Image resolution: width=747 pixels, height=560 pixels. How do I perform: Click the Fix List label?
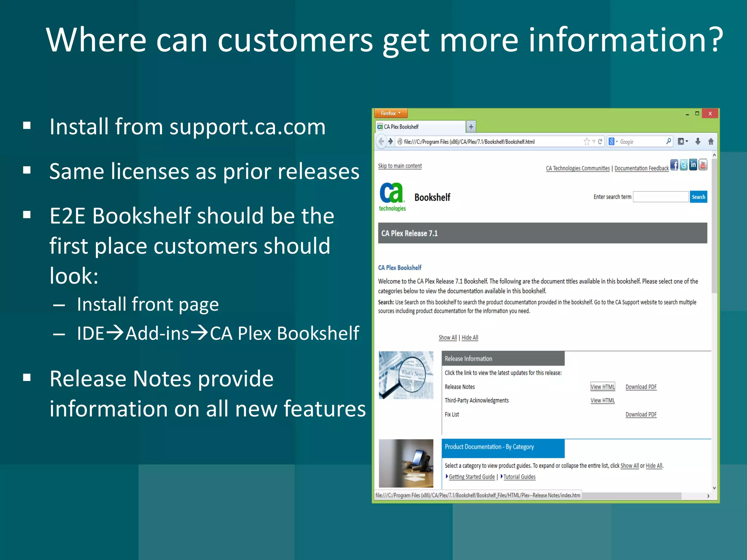[452, 415]
